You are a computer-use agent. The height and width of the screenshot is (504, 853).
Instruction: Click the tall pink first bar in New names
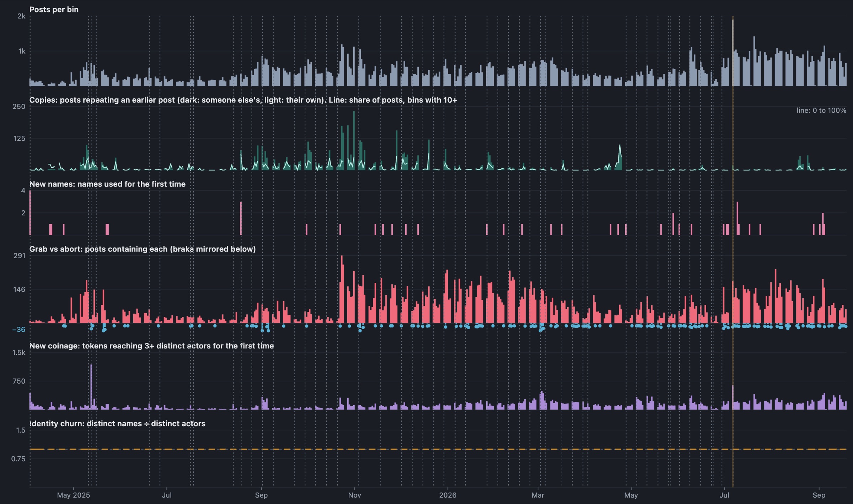(x=30, y=213)
